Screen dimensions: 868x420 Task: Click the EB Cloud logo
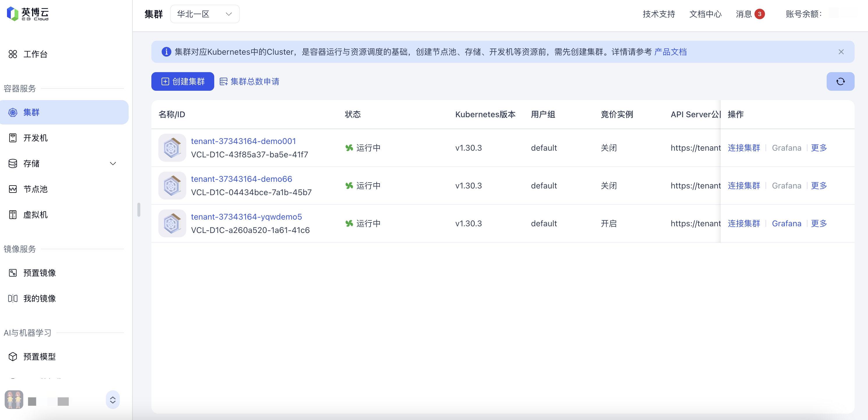click(x=28, y=14)
